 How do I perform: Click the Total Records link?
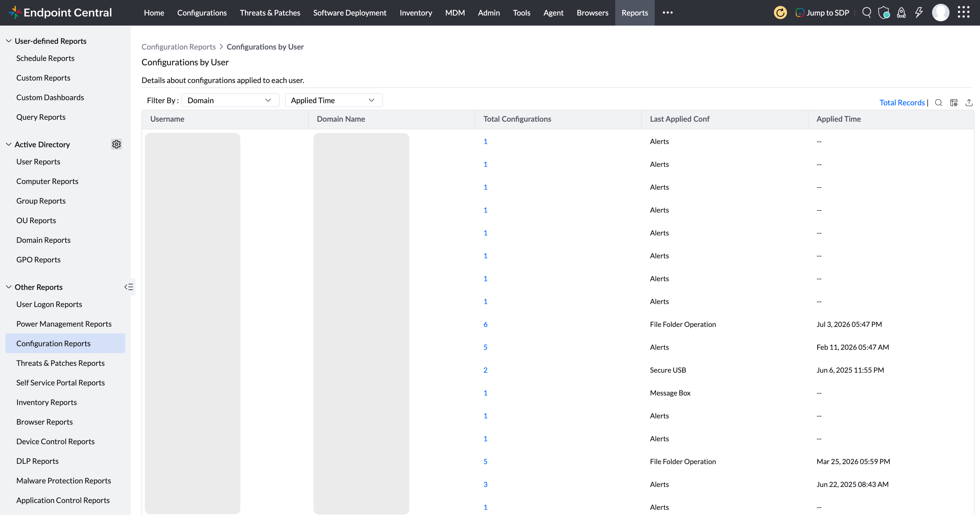pos(902,103)
